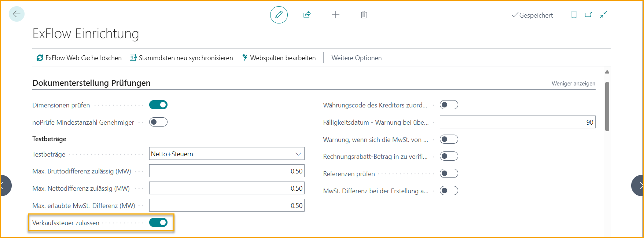Image resolution: width=644 pixels, height=238 pixels.
Task: Open the share icon
Action: [x=307, y=15]
